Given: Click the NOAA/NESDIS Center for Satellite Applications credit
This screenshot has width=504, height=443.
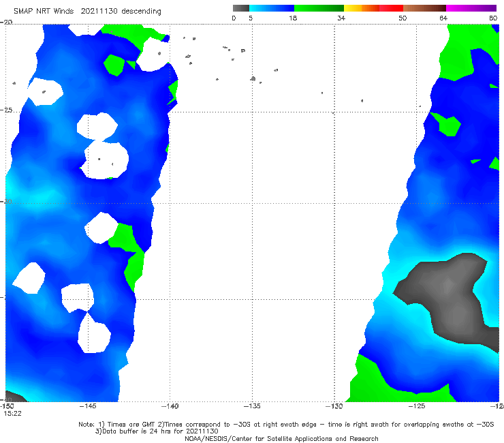Looking at the screenshot, I should coord(281,439).
